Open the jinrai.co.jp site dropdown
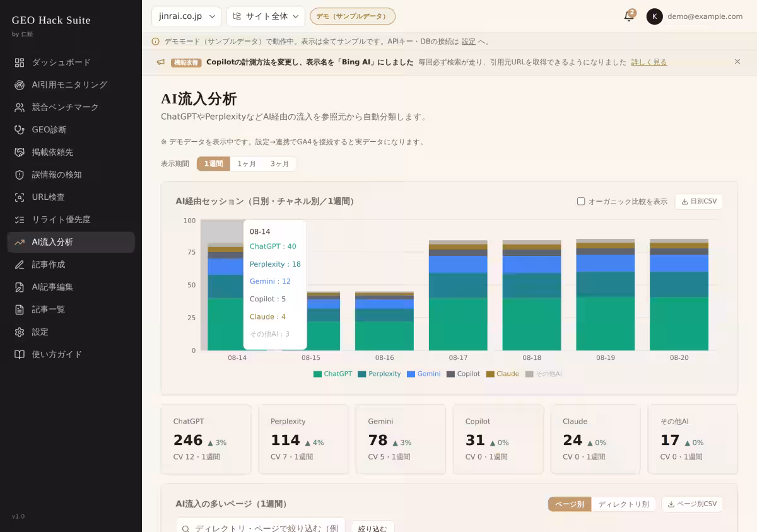 (x=187, y=16)
